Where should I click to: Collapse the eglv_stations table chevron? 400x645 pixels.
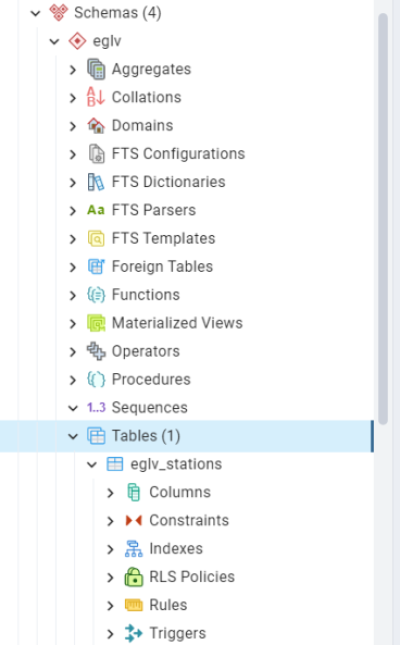(92, 464)
